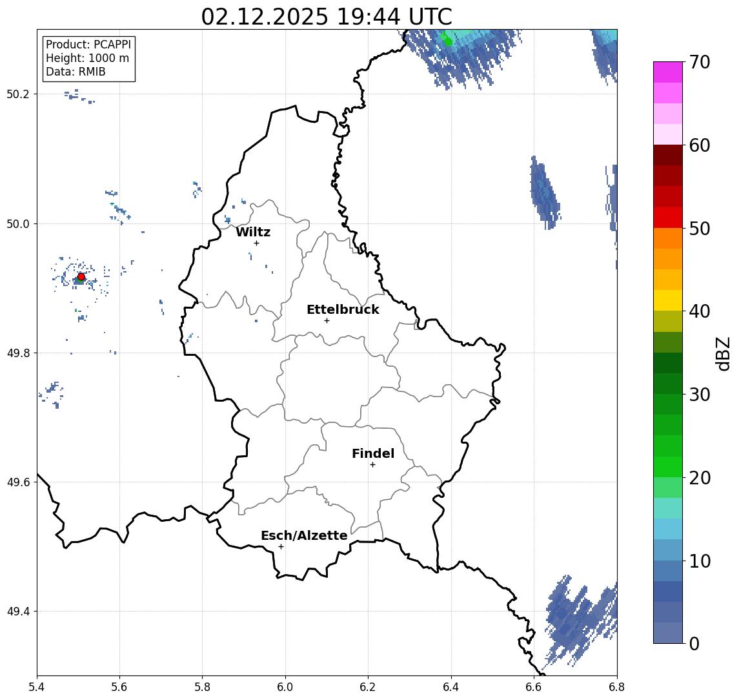Image resolution: width=739 pixels, height=700 pixels.
Task: Click the Product: PCAPPI text
Action: coord(88,45)
